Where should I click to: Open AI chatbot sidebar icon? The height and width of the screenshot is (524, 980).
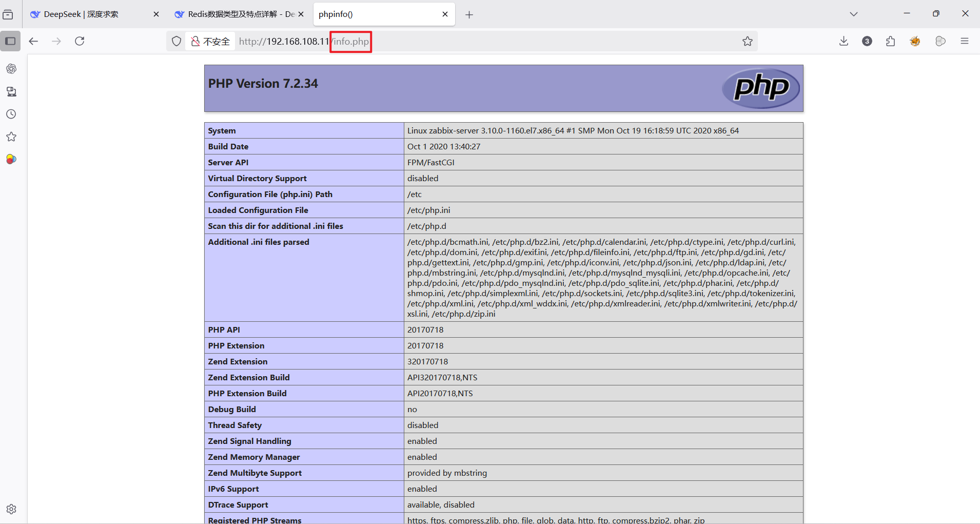coord(11,69)
